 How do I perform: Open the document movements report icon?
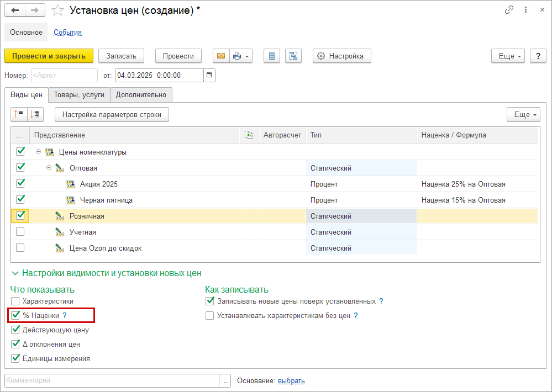pyautogui.click(x=272, y=56)
